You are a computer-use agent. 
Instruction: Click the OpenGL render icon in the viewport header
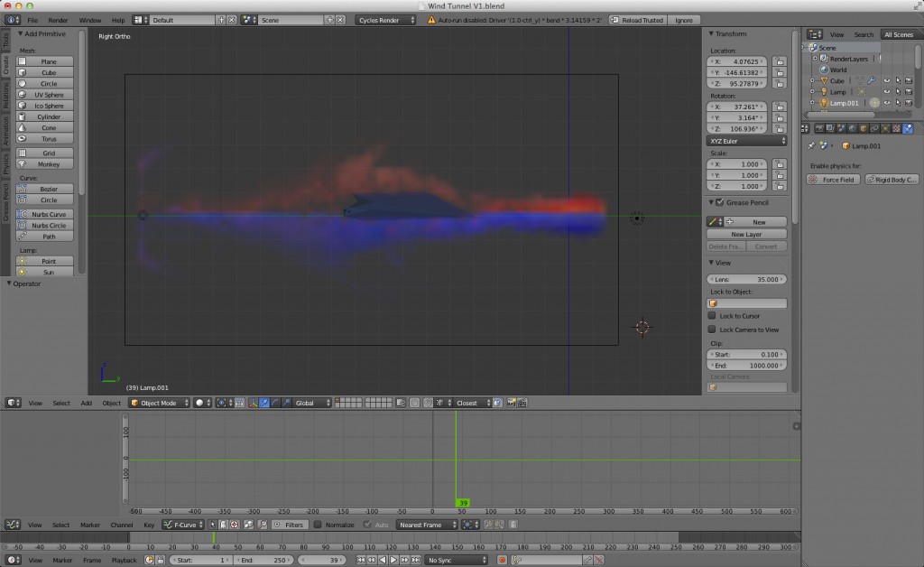512,403
